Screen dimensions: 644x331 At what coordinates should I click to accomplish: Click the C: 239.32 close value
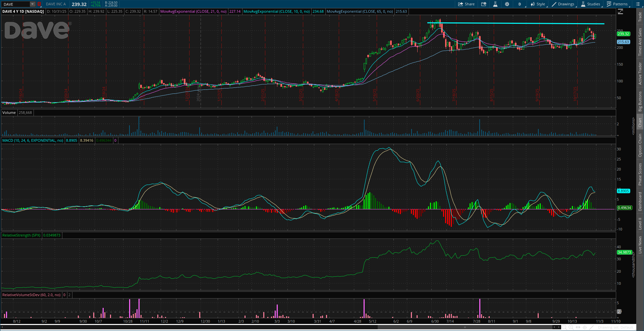133,11
